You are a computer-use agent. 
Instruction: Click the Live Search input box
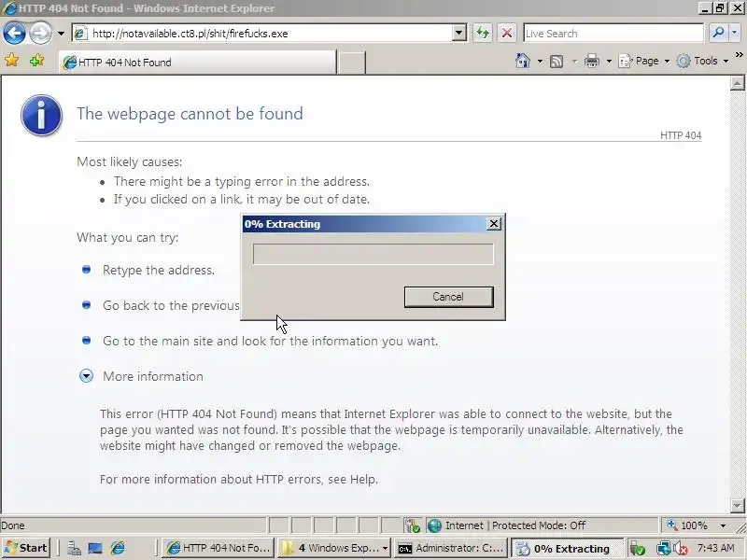613,34
